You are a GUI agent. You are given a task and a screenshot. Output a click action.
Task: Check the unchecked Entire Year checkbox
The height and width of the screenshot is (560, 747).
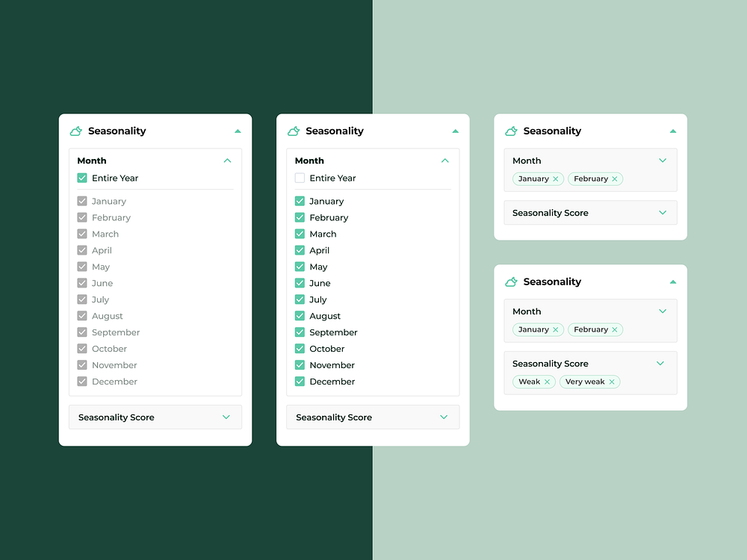[x=300, y=178]
